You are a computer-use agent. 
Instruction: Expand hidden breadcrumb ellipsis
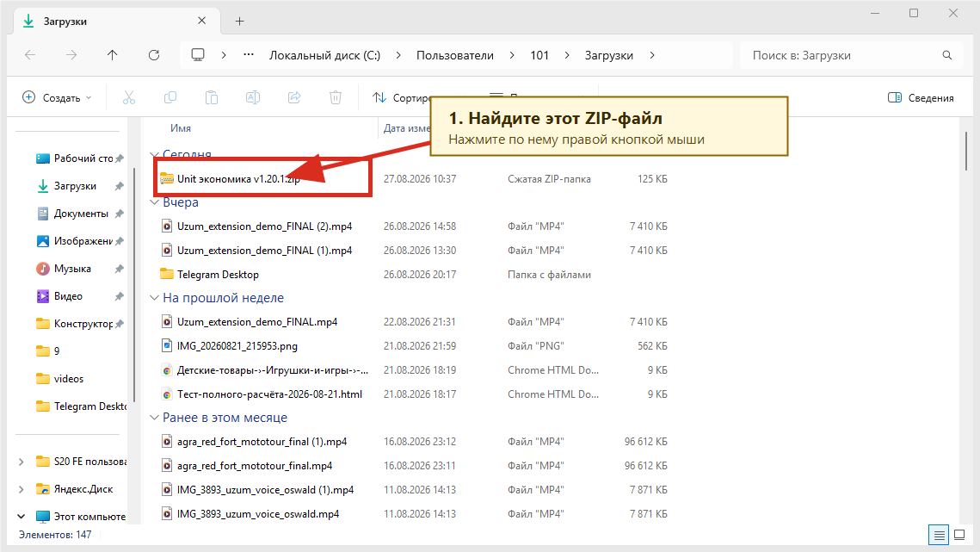249,55
